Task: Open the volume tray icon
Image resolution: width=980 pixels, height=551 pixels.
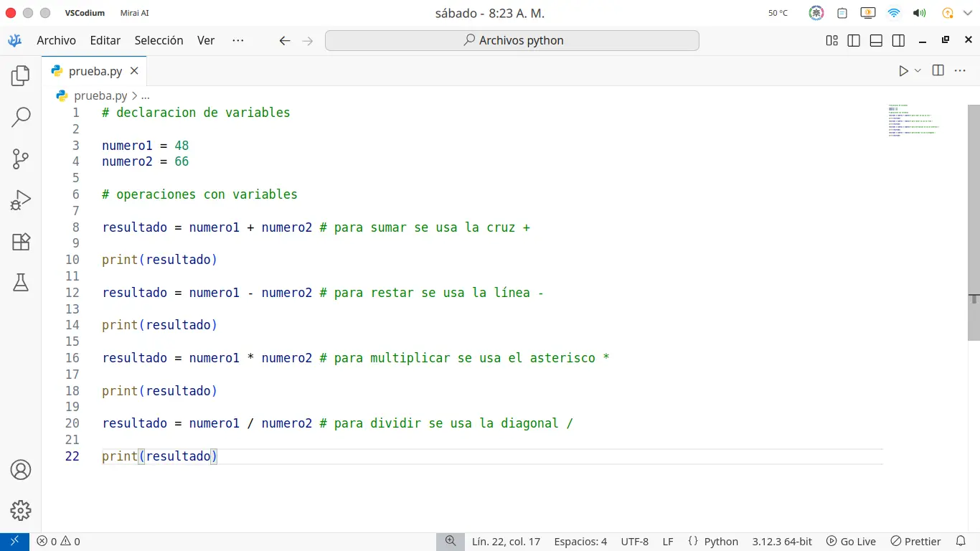Action: click(x=919, y=13)
